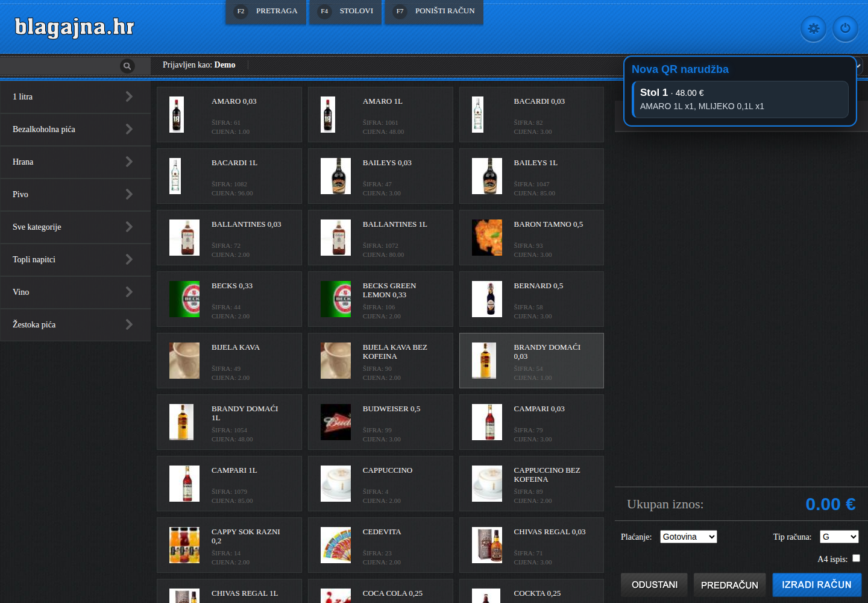This screenshot has height=603, width=868.
Task: Expand the 1 litra category arrow
Action: (x=129, y=96)
